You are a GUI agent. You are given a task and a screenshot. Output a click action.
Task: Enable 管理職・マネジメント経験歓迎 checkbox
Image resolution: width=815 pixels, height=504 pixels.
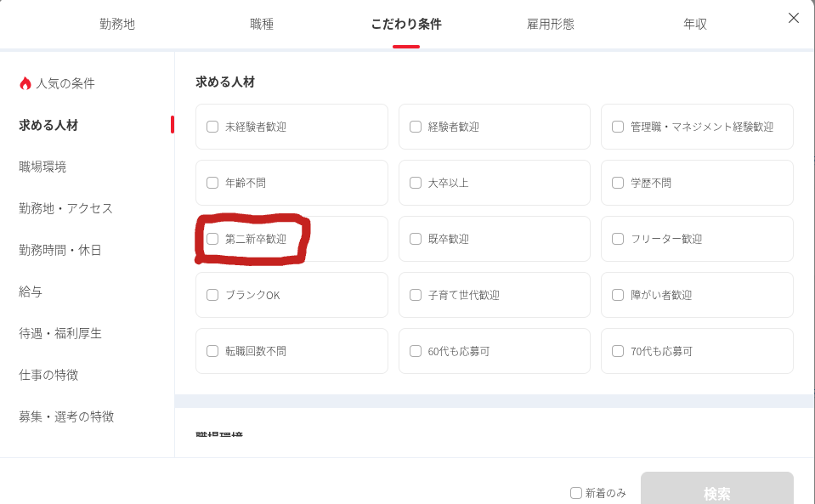[x=618, y=127]
